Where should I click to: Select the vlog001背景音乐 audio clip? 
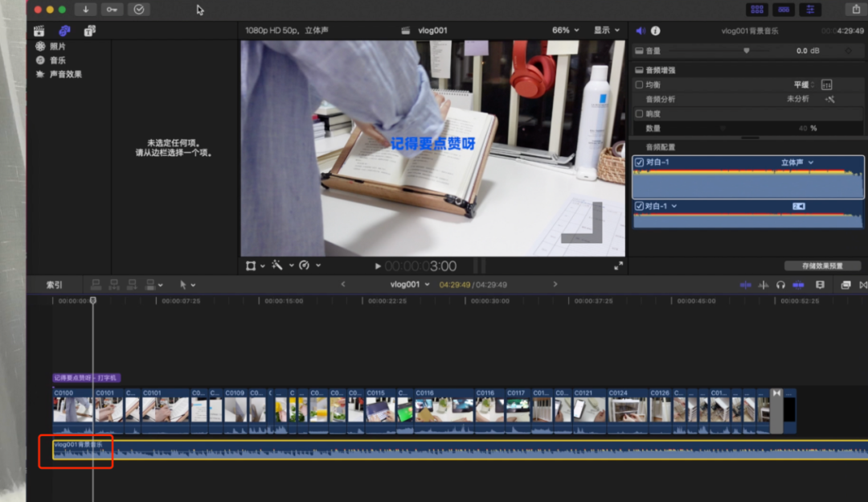(x=461, y=450)
